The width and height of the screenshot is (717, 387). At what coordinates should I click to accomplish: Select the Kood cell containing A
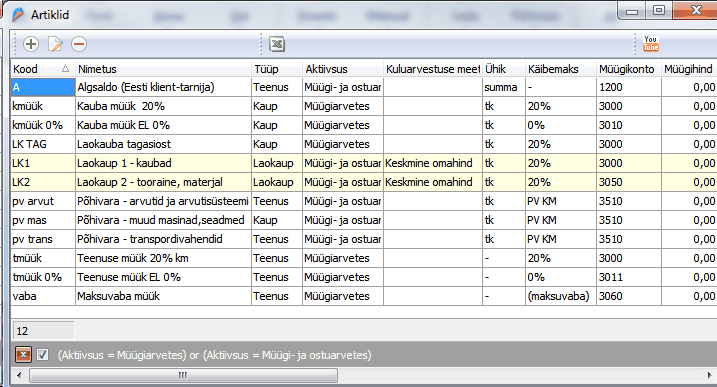[x=43, y=87]
